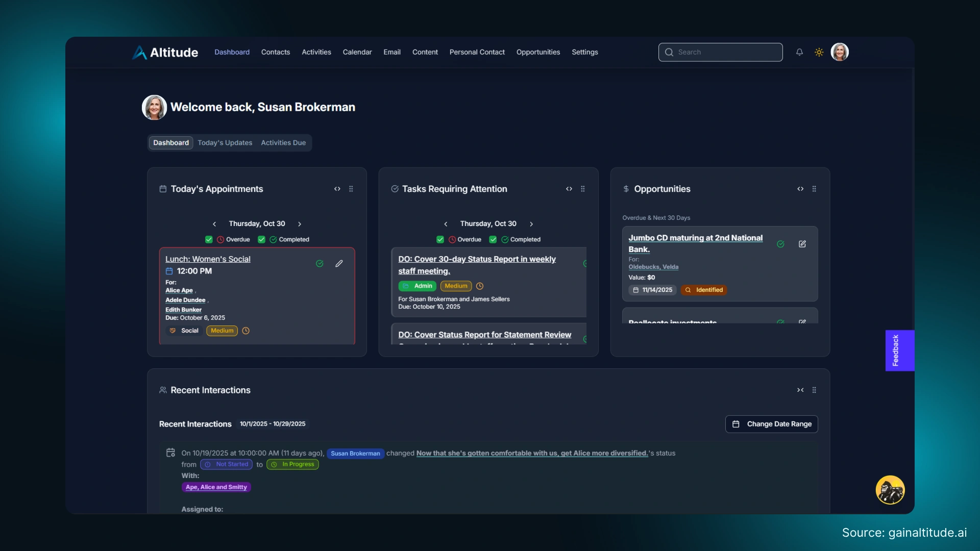Screen dimensions: 980x551
Task: Open the user profile avatar menu
Action: [840, 52]
